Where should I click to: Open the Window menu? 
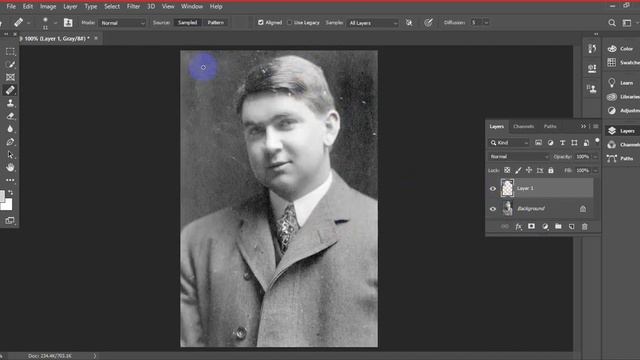click(x=191, y=7)
